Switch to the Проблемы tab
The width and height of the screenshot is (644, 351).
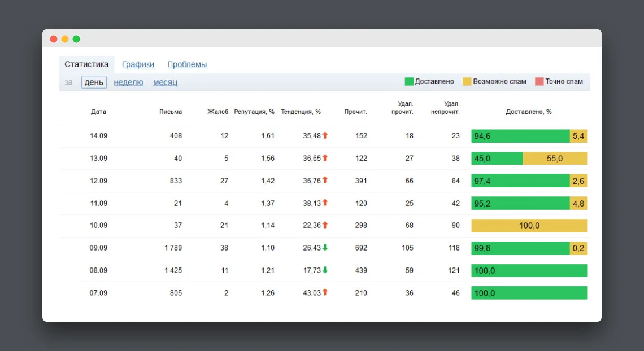[x=187, y=64]
